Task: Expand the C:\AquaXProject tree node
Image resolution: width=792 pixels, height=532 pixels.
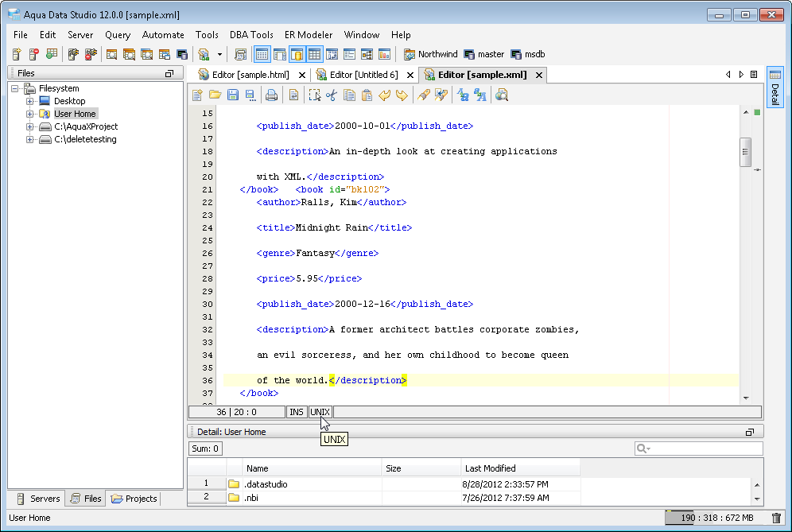Action: coord(30,126)
